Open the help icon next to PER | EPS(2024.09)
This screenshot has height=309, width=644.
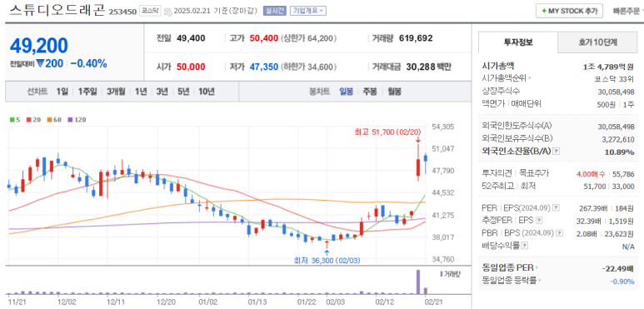click(x=557, y=207)
